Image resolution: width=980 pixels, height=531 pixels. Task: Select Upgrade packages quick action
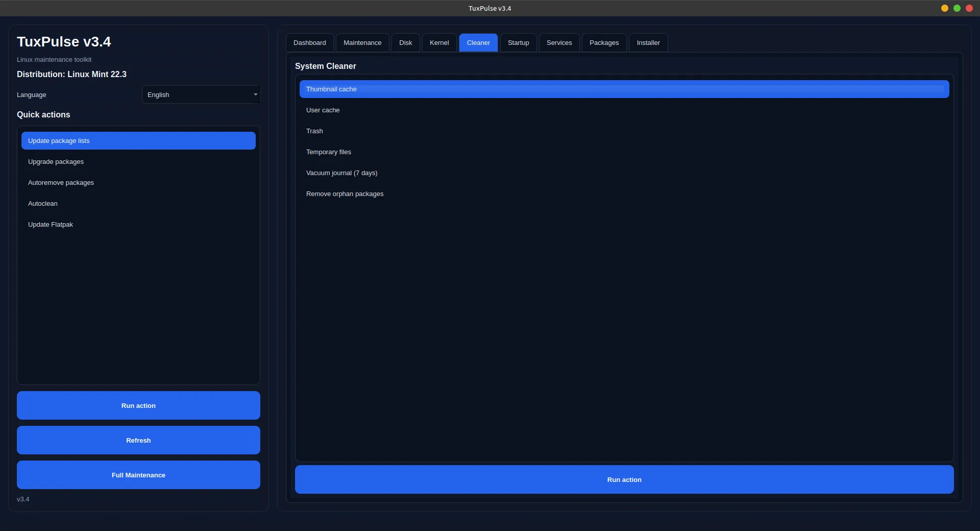click(x=56, y=162)
